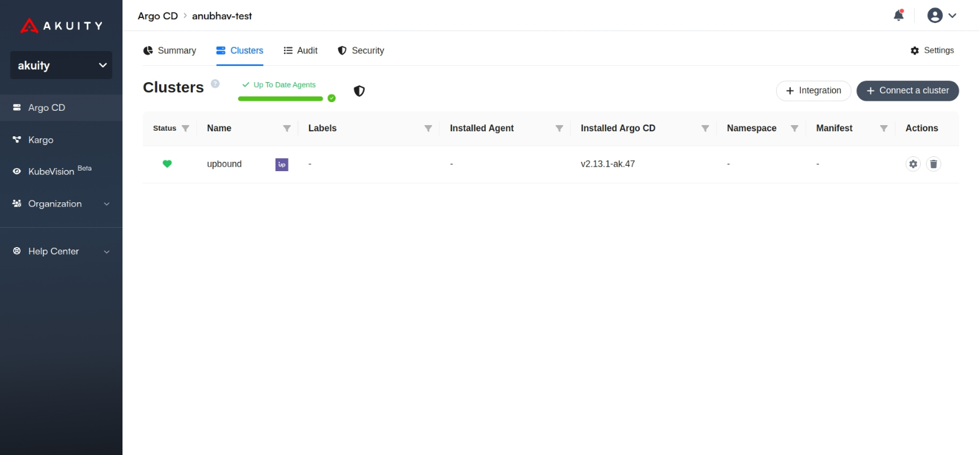This screenshot has height=455, width=980.
Task: Expand the Help Center sidebar section
Action: (61, 251)
